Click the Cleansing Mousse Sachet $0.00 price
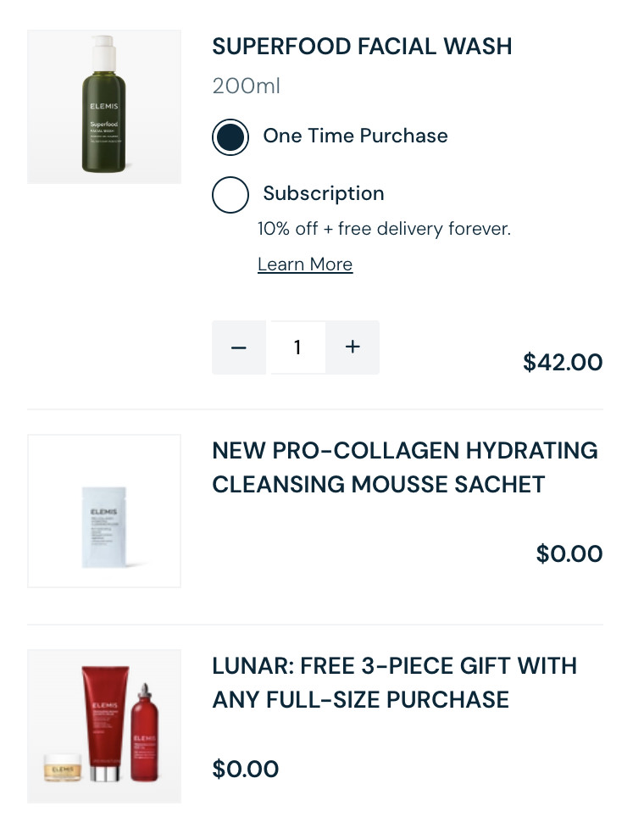644x817 pixels. 569,554
